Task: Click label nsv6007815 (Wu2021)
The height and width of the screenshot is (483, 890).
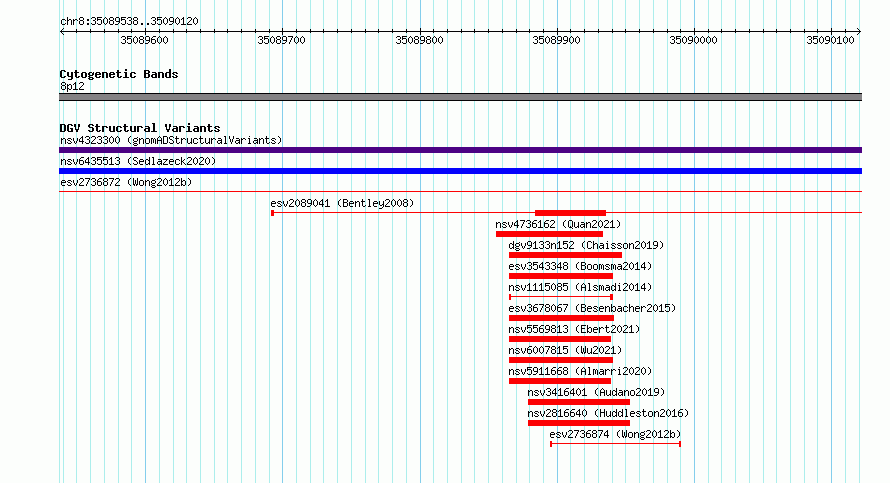Action: 565,350
